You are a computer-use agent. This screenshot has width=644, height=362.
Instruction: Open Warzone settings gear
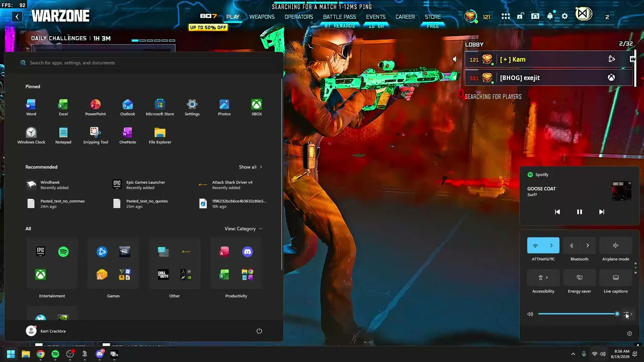coord(565,17)
